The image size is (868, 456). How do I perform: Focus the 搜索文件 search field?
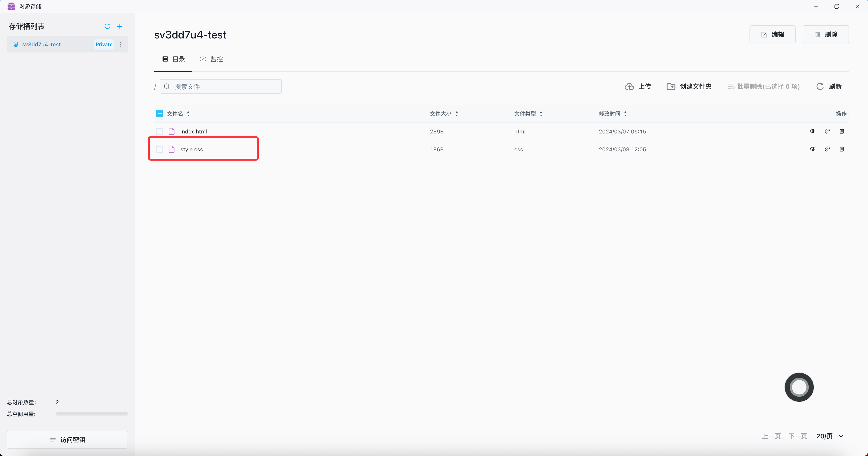[x=221, y=87]
